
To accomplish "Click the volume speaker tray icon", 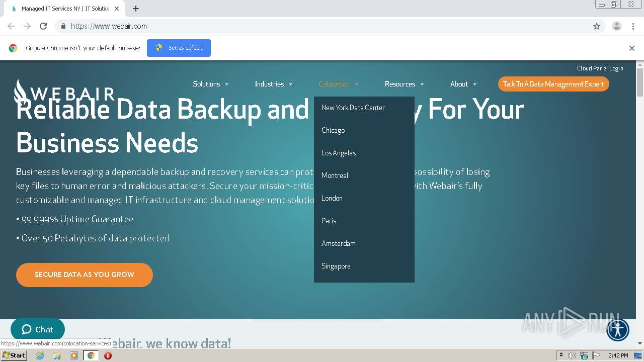I will (572, 355).
